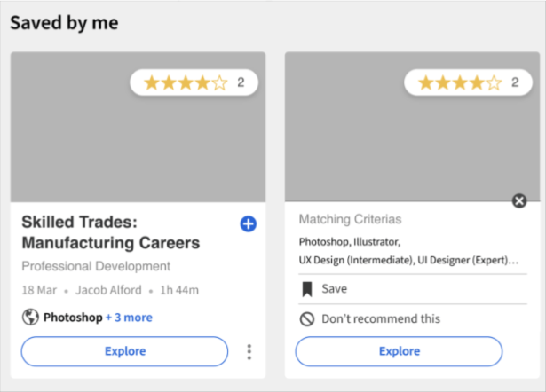Open the Skilled Trades: Manufacturing Careers title
The height and width of the screenshot is (392, 546).
[x=111, y=232]
